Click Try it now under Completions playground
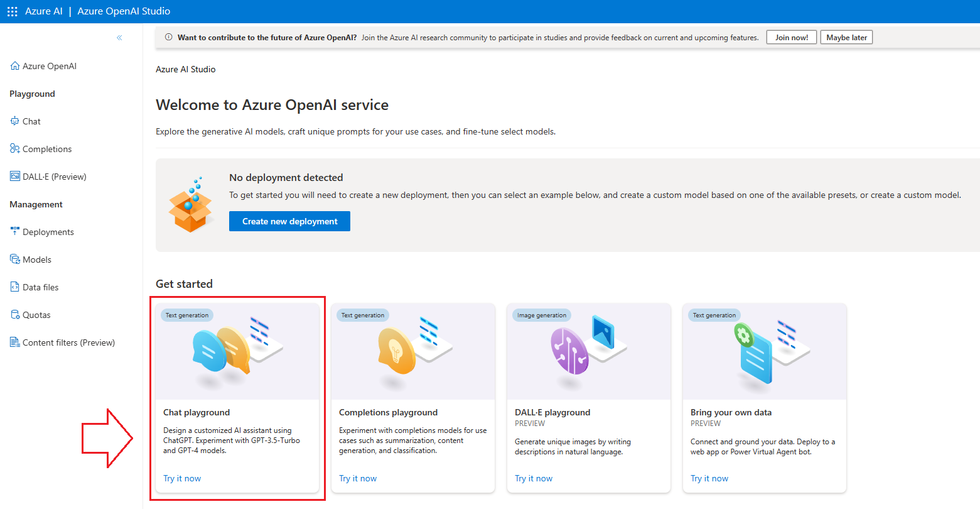Screen dimensions: 980x509 click(x=358, y=478)
